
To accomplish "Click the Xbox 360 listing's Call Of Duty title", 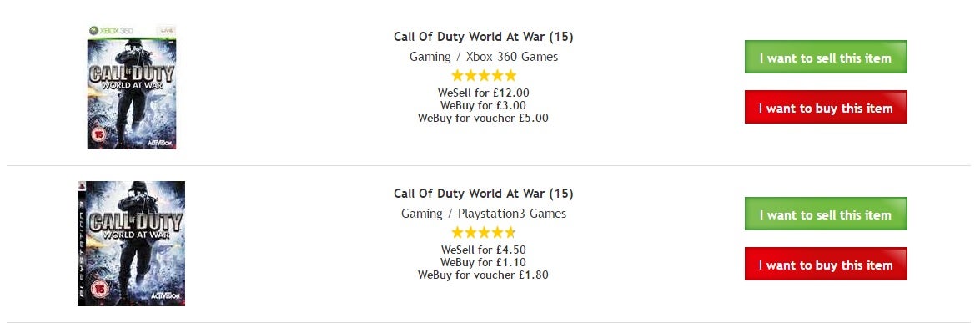I will 483,37.
